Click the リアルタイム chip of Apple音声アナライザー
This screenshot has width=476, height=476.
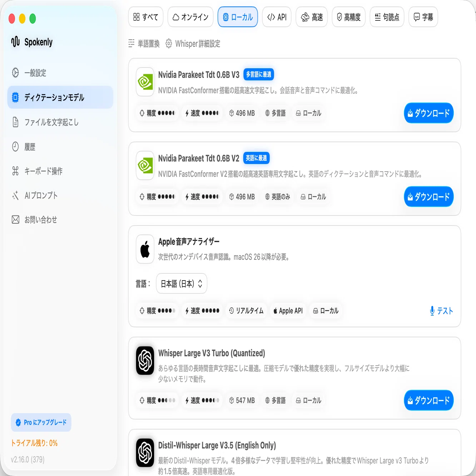(246, 311)
